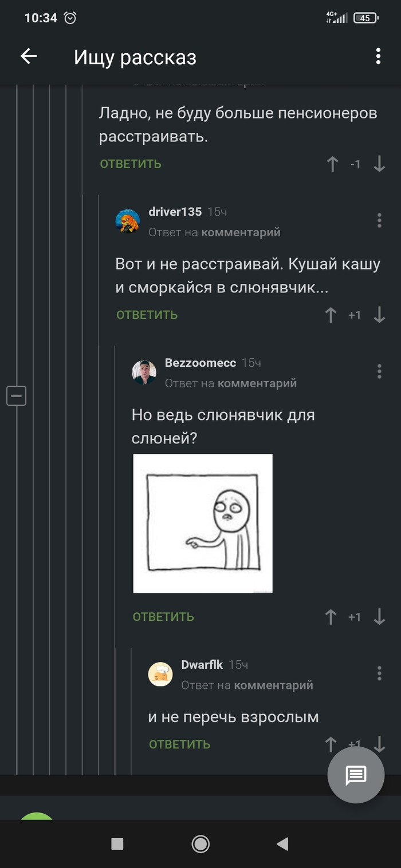Screen dimensions: 401x868
Task: Downvote driver135's comment
Action: pyautogui.click(x=379, y=315)
